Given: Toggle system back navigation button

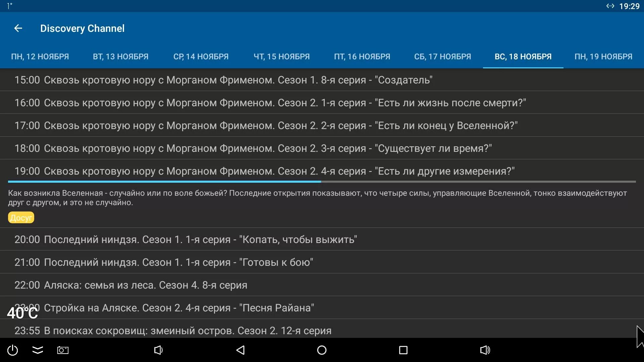Looking at the screenshot, I should click(241, 350).
